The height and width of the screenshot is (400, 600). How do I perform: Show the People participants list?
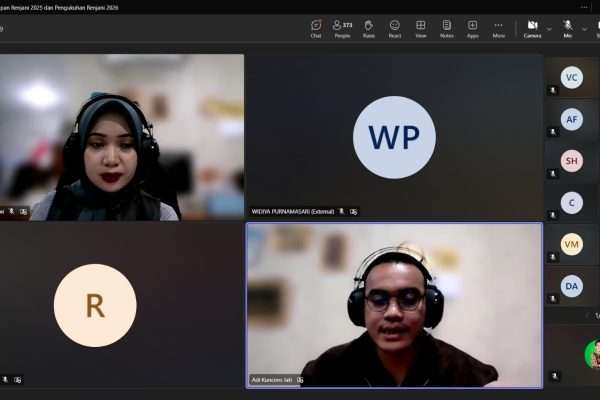(x=342, y=28)
